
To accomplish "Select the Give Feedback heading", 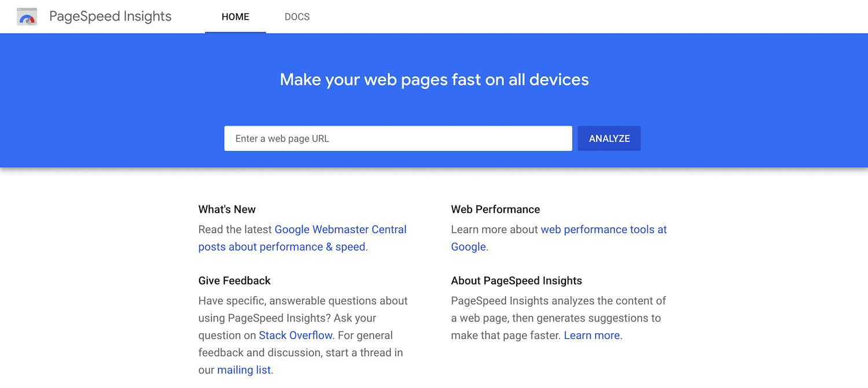I will (x=234, y=280).
